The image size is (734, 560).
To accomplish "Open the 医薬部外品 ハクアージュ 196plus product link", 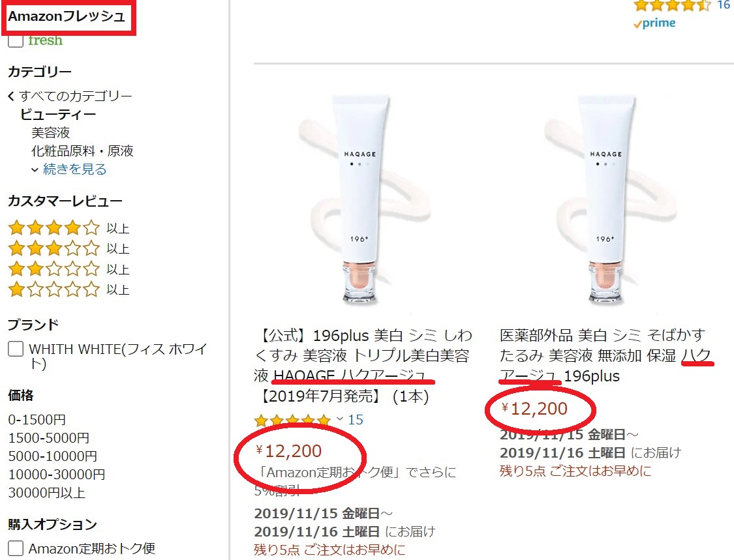I will pyautogui.click(x=606, y=355).
